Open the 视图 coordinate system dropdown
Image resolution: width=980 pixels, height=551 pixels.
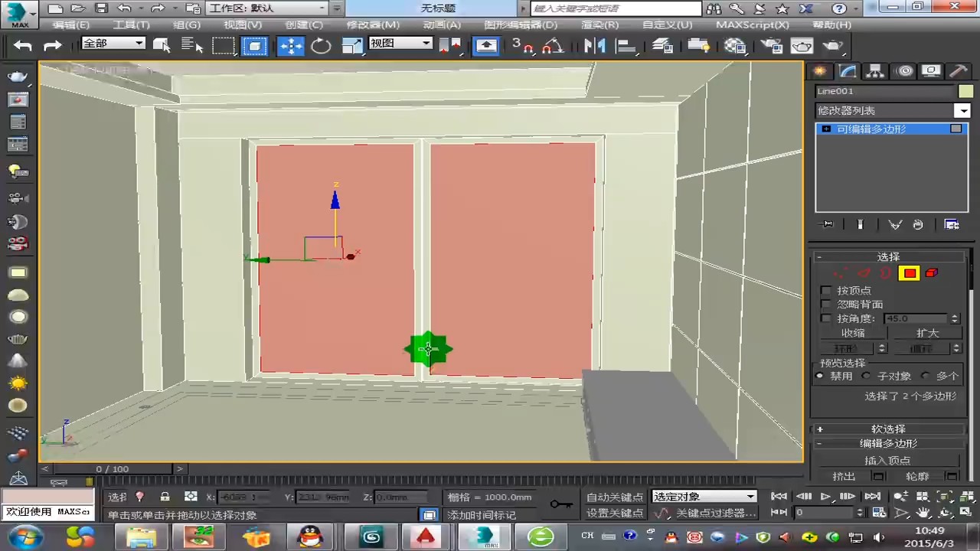coord(401,44)
